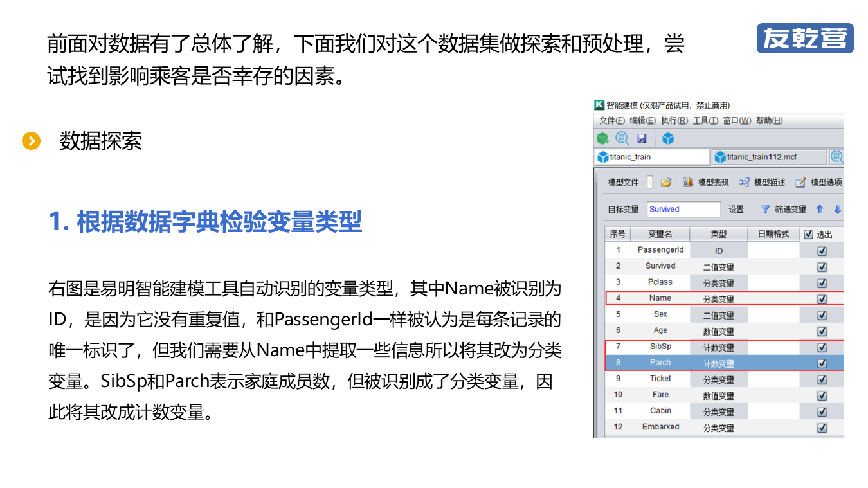Click the 分类变量 type cell of Embarked
868x488 pixels.
click(x=718, y=428)
